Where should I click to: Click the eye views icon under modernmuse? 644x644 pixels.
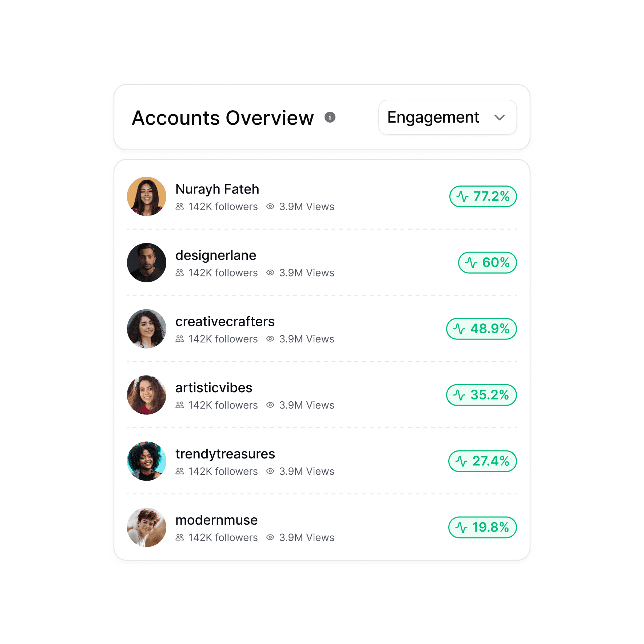270,538
